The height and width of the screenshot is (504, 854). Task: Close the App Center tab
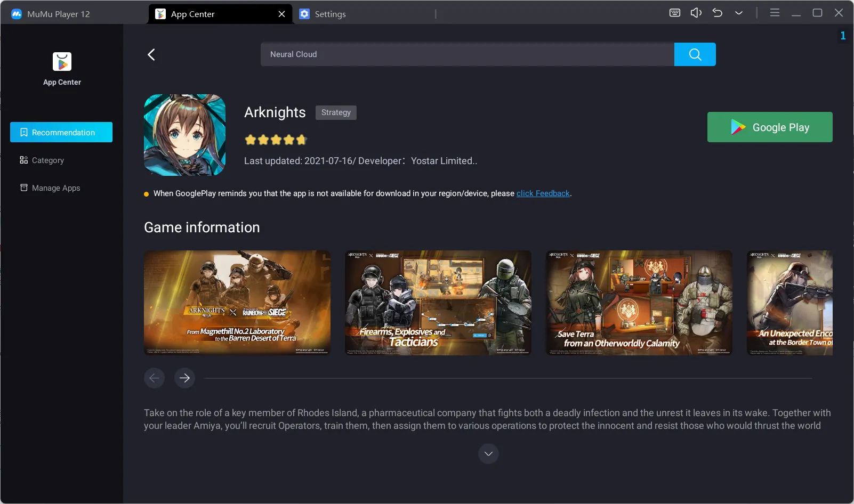click(x=281, y=14)
